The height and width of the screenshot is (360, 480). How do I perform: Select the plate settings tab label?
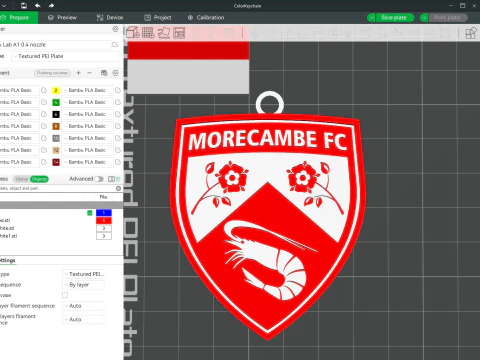click(7, 260)
